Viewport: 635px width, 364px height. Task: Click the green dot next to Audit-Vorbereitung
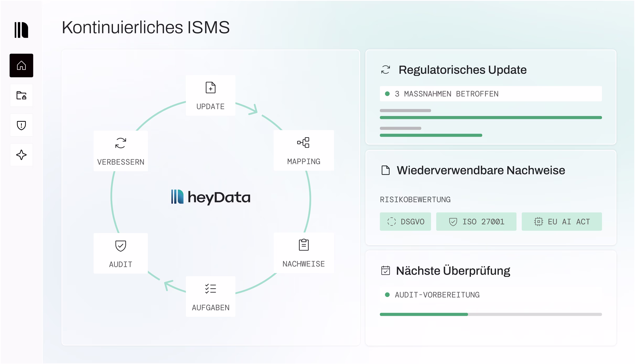[x=387, y=295]
